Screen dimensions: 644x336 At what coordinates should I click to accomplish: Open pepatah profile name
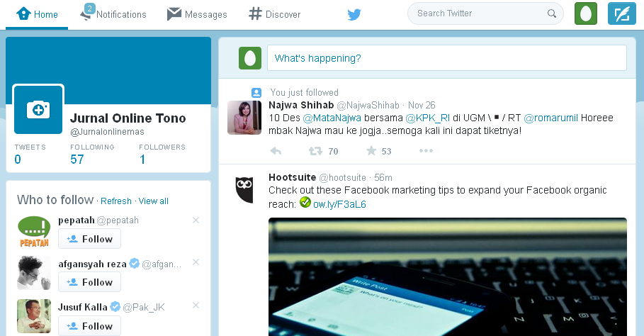[77, 220]
